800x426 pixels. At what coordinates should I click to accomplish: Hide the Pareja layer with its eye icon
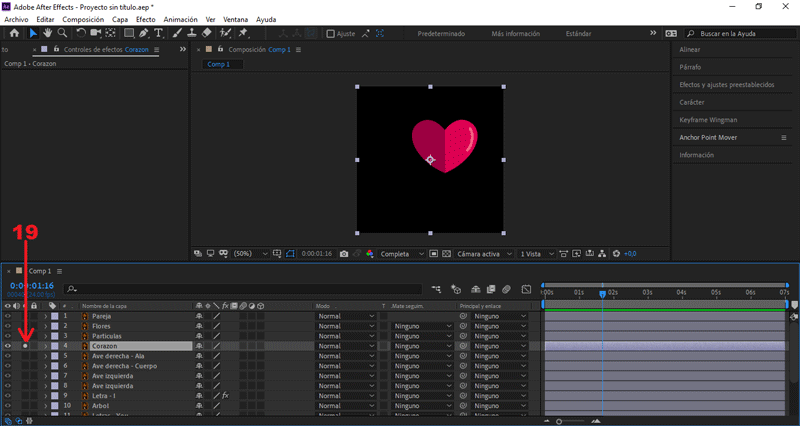8,316
